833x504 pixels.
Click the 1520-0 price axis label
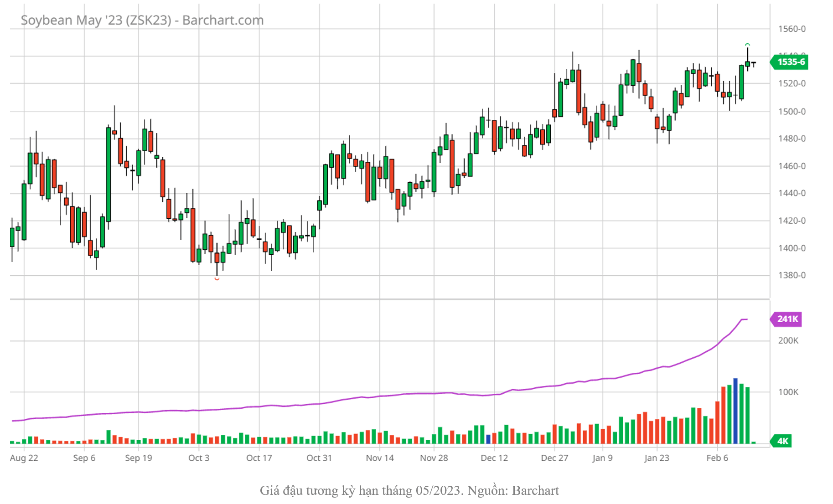click(x=792, y=83)
